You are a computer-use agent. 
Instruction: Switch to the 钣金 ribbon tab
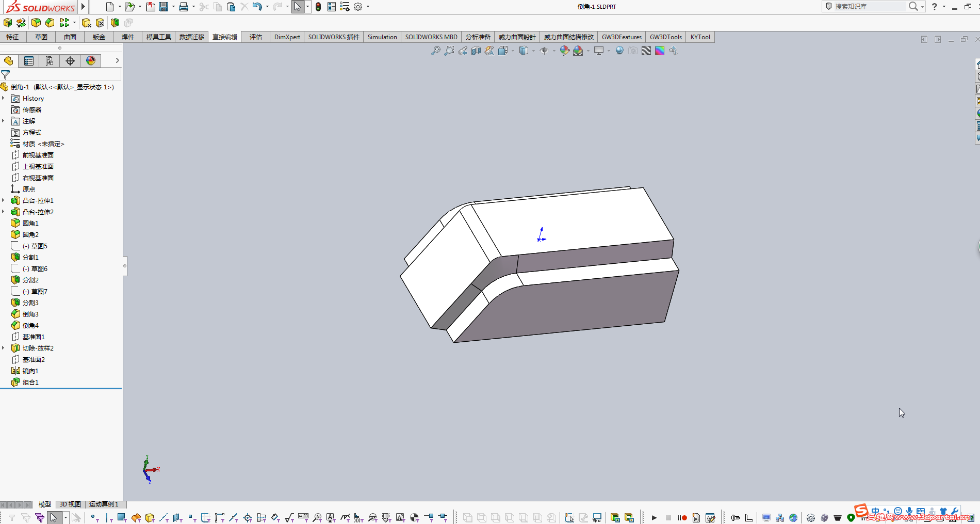tap(99, 37)
